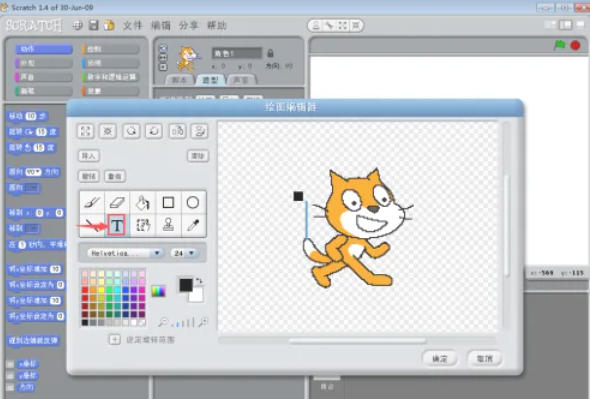Switch to the 声音 tab beside 造型
Screen dimensions: 590x399
[x=241, y=80]
